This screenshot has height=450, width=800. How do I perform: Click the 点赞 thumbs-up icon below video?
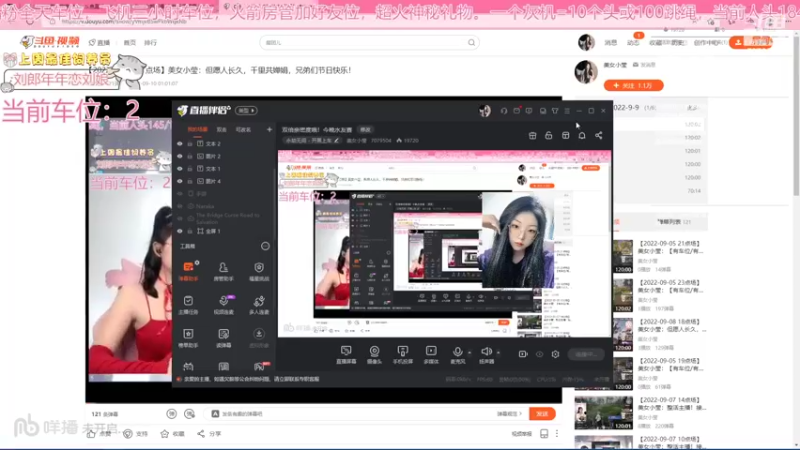(91, 434)
